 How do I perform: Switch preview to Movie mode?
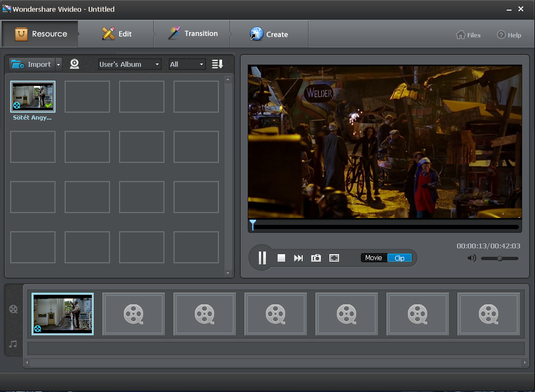point(374,258)
